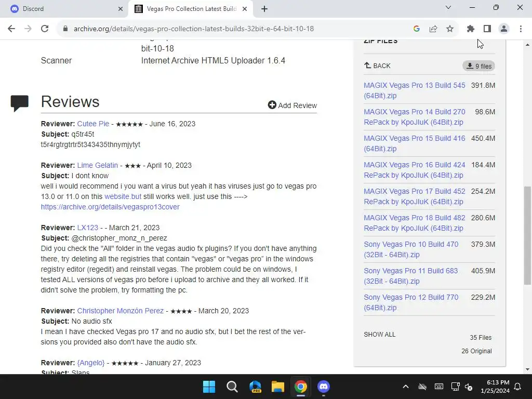
Task: Open reviewer Cutee Pie's profile
Action: coord(93,124)
